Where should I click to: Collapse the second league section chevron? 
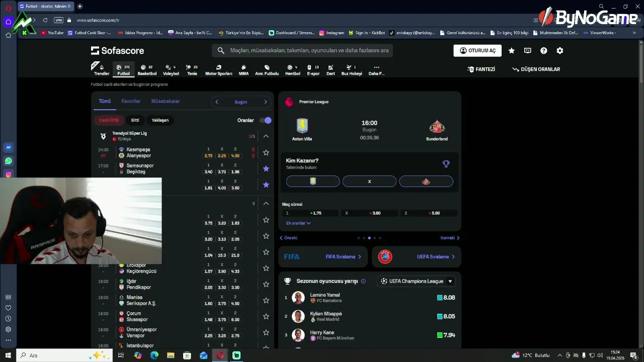point(266,204)
